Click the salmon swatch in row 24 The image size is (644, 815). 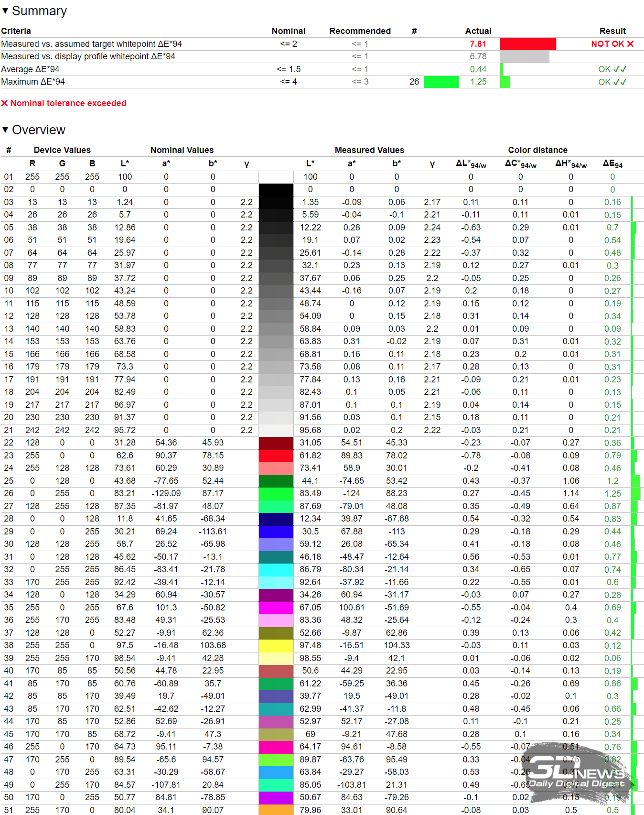pyautogui.click(x=276, y=468)
